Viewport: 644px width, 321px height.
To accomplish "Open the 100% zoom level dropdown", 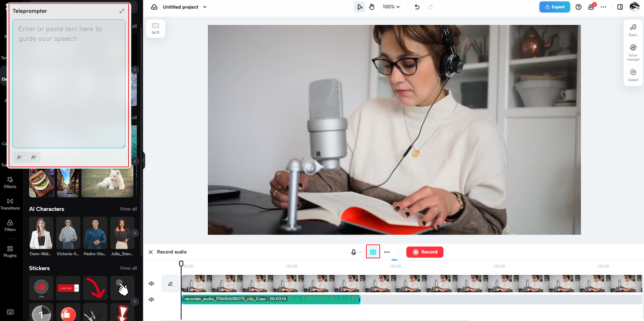I will [x=391, y=7].
